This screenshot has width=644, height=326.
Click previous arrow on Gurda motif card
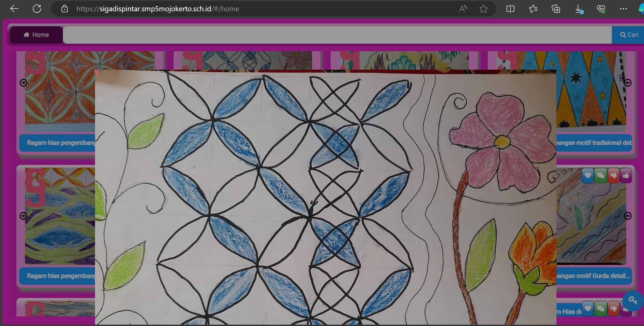click(x=628, y=216)
